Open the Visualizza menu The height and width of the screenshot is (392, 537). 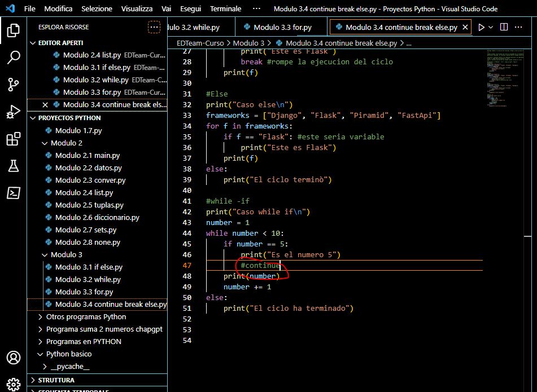(137, 8)
